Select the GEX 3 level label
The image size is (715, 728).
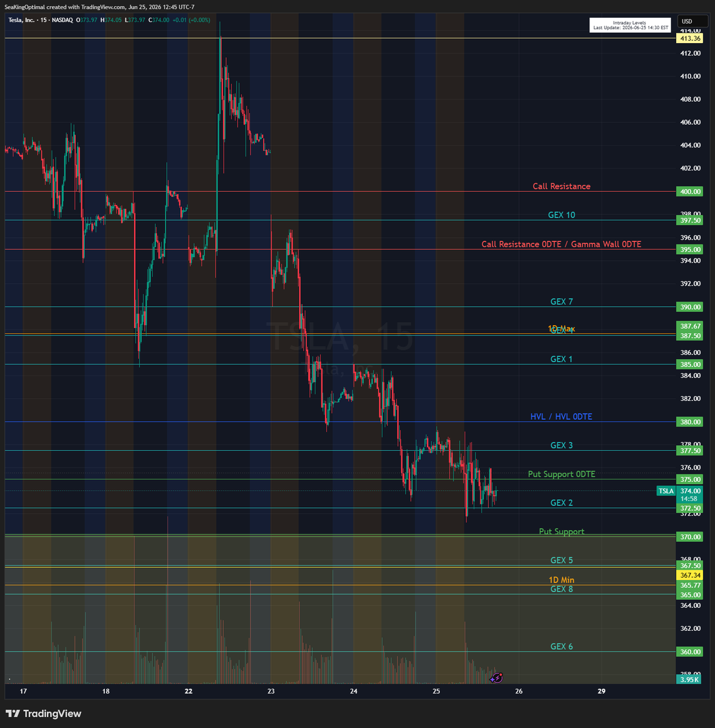[562, 445]
